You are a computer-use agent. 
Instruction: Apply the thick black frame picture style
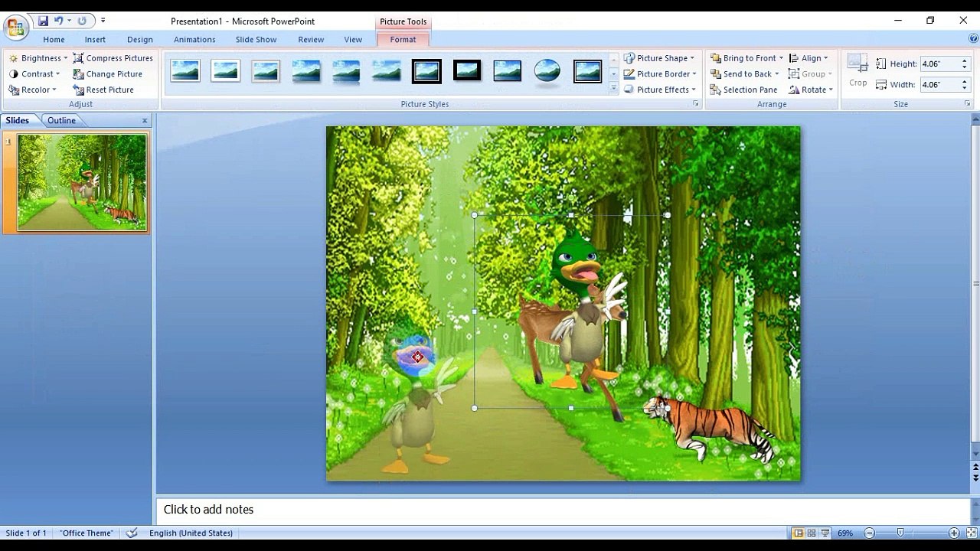point(466,71)
